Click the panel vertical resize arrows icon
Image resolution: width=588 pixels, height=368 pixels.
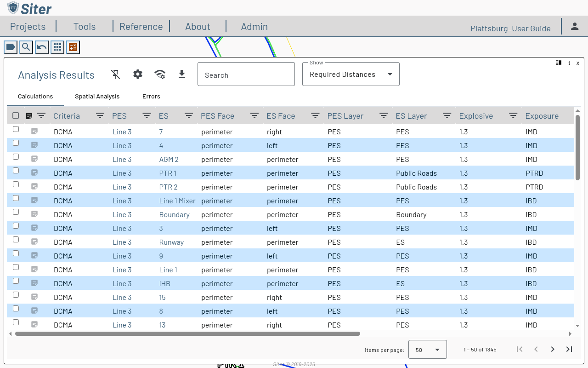(x=569, y=63)
